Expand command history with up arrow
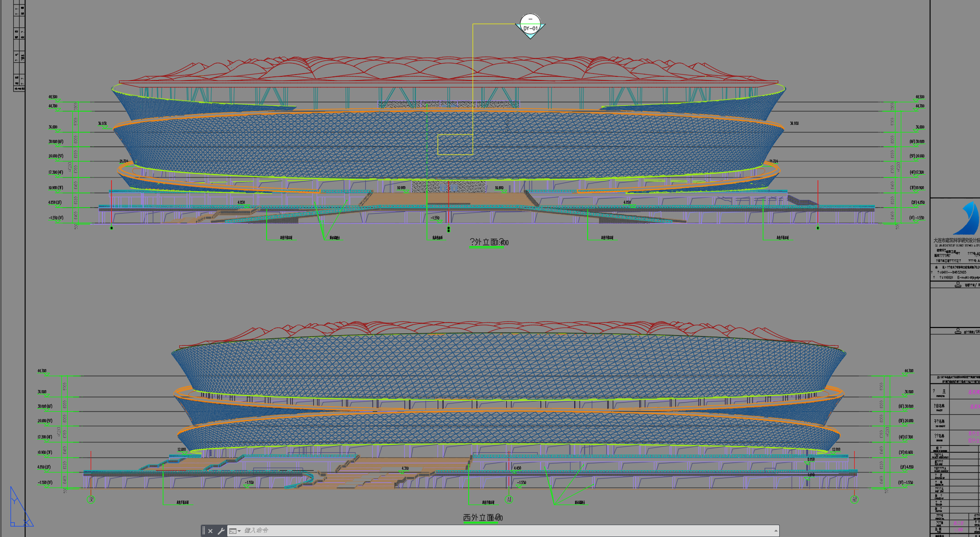The width and height of the screenshot is (980, 537). coord(776,531)
